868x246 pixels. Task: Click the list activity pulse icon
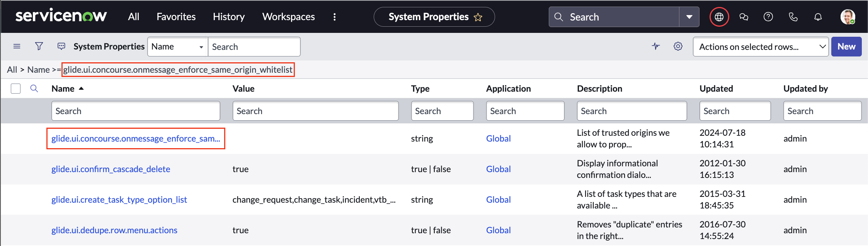pos(656,46)
